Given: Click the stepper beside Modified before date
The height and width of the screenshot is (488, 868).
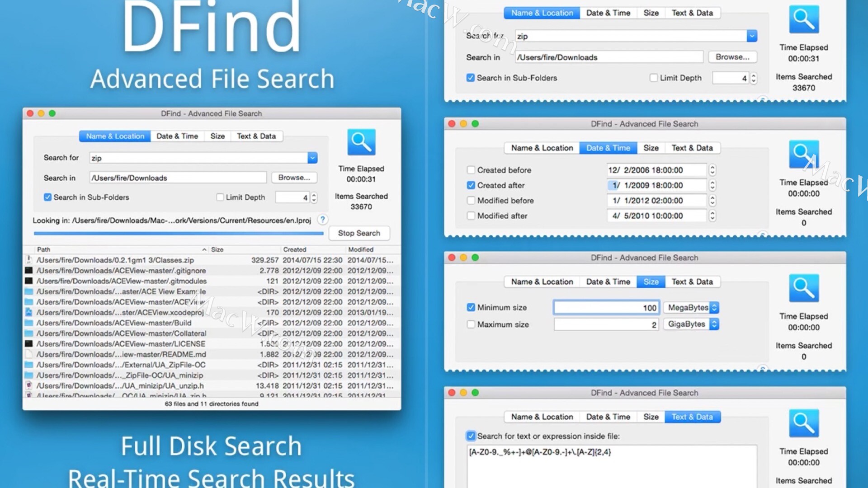Looking at the screenshot, I should tap(712, 200).
